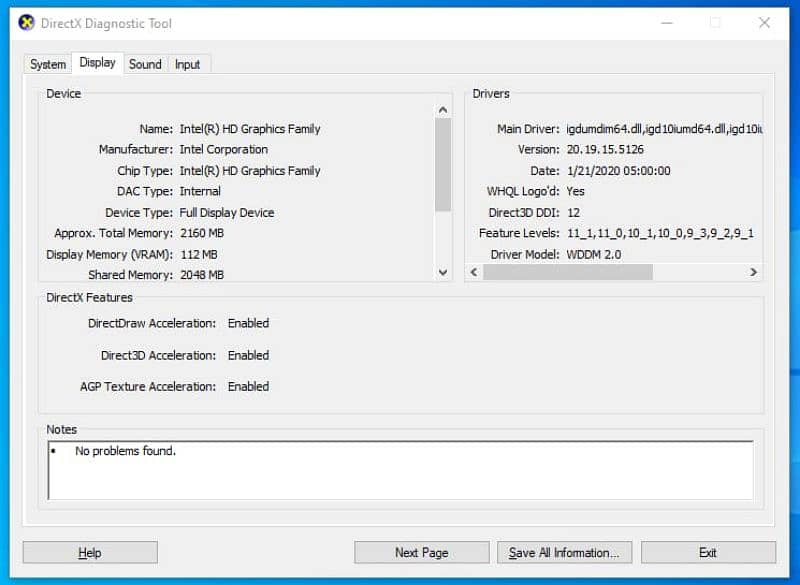Open the Sound tab
The image size is (800, 585).
pos(145,64)
